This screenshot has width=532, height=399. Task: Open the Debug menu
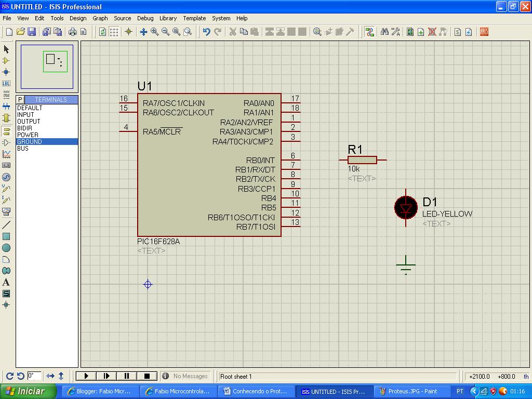point(145,18)
